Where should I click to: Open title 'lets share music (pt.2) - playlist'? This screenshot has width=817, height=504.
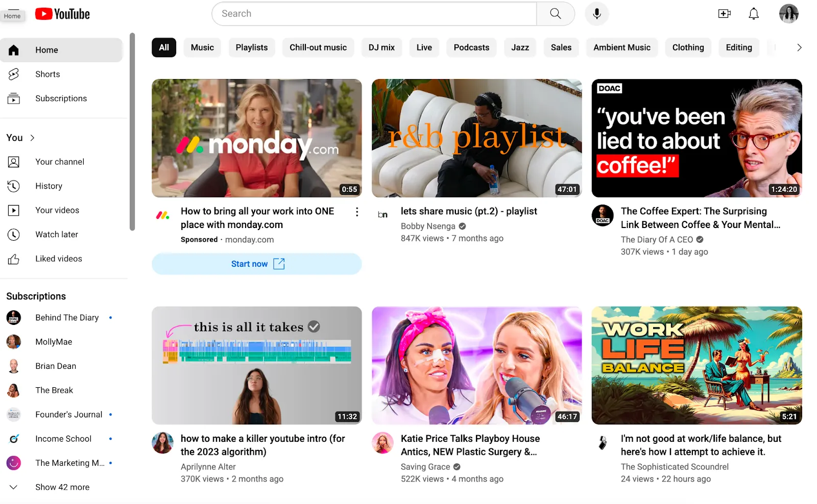point(469,211)
